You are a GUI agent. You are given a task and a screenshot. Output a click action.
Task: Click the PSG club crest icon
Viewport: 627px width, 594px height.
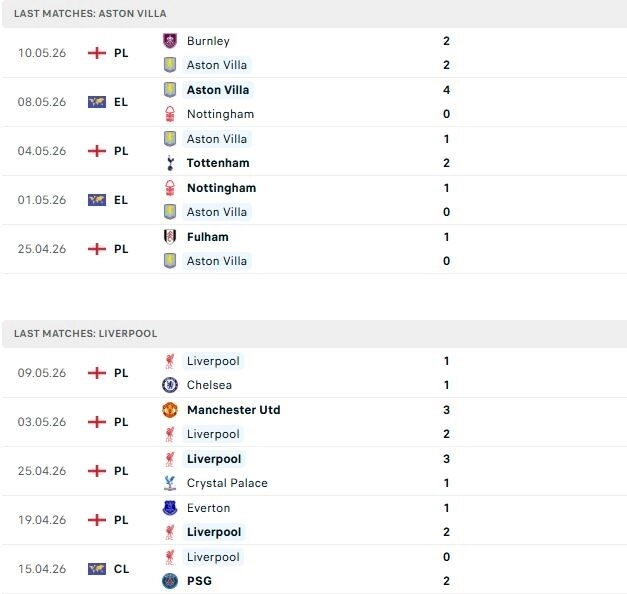(170, 581)
